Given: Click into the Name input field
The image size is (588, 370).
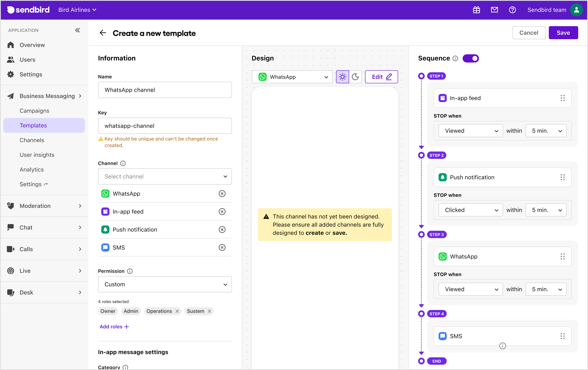Looking at the screenshot, I should click(165, 90).
